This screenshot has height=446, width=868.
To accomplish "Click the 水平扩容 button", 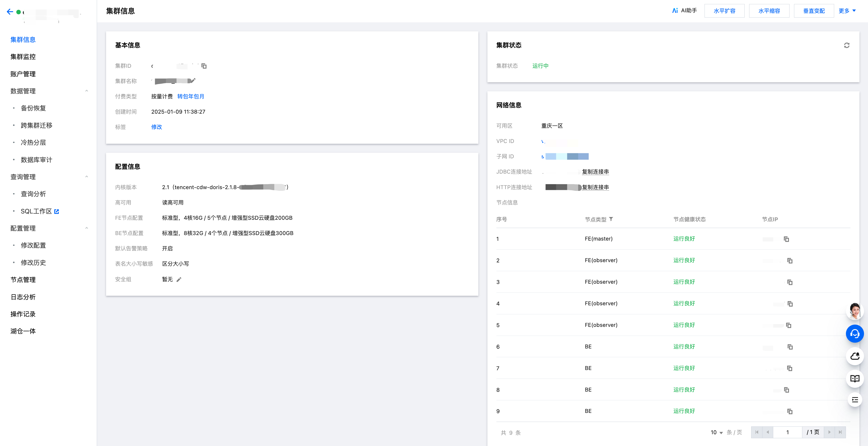I will [724, 11].
